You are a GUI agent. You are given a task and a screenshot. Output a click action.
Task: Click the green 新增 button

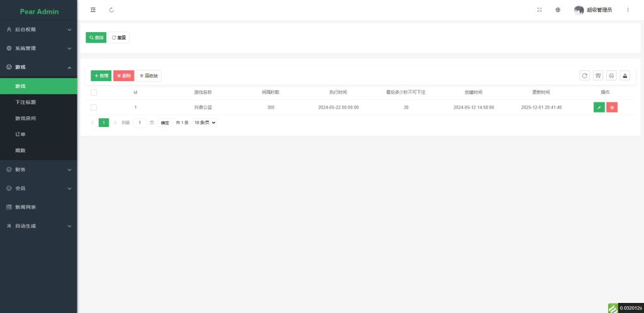pyautogui.click(x=101, y=75)
